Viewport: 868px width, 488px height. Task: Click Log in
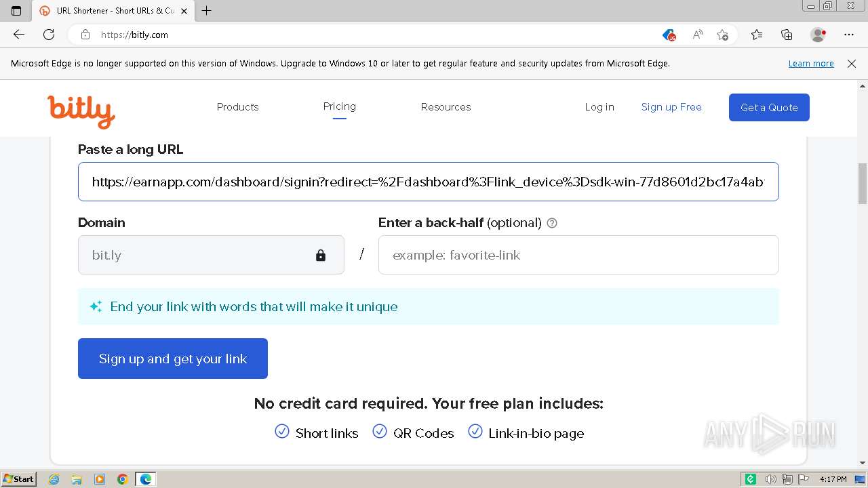tap(599, 107)
